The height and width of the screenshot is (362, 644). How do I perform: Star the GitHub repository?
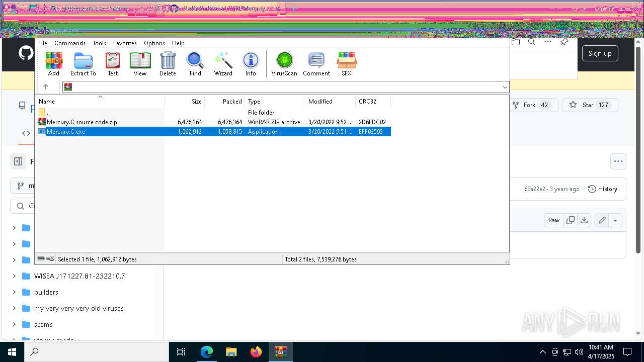[590, 105]
